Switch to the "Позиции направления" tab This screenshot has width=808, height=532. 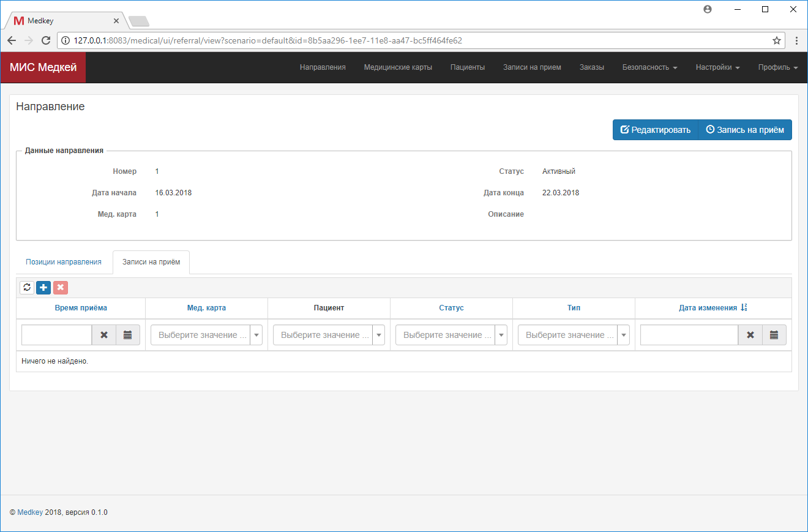pyautogui.click(x=64, y=261)
